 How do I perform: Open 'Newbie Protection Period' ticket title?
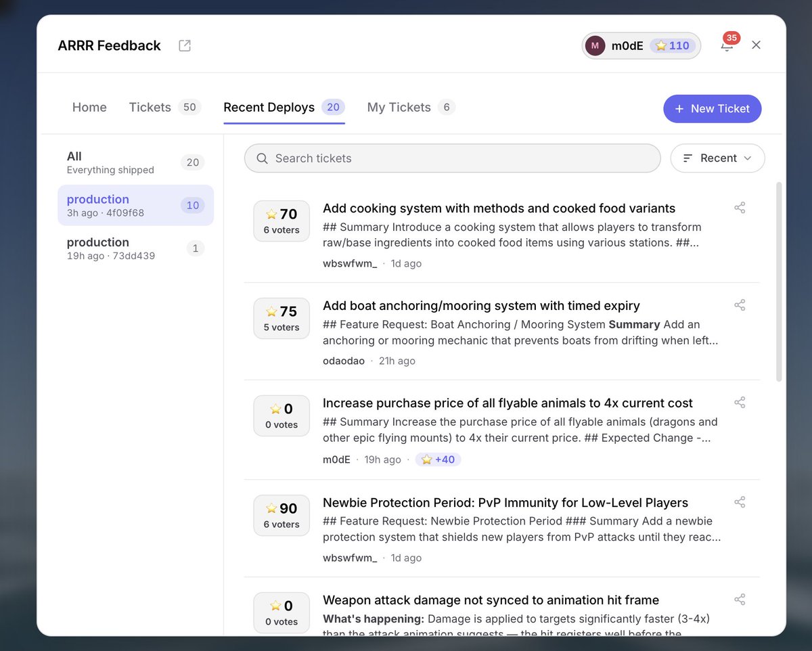(505, 503)
